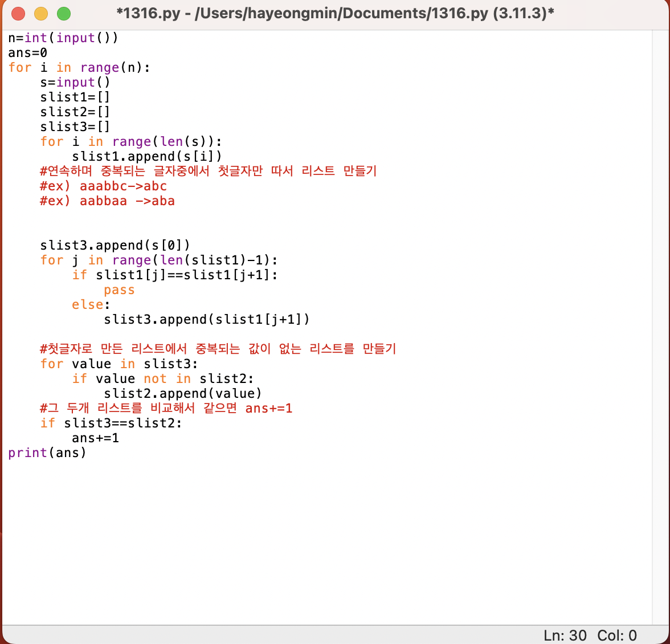The height and width of the screenshot is (644, 670).
Task: Click the 'Col: 0' status bar indicator
Action: tap(617, 635)
